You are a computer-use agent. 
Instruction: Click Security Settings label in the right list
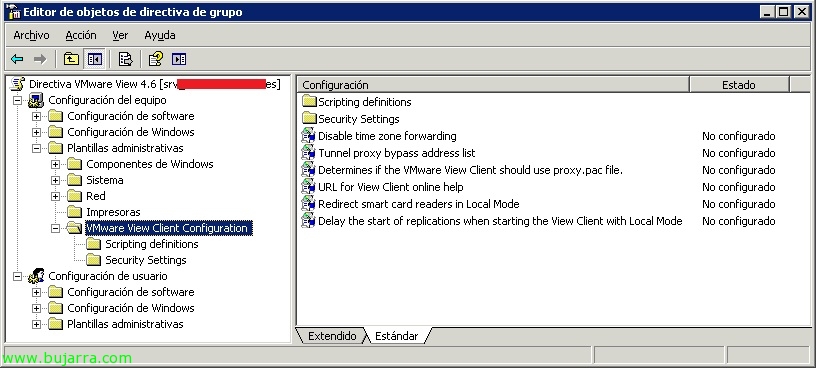tap(359, 119)
